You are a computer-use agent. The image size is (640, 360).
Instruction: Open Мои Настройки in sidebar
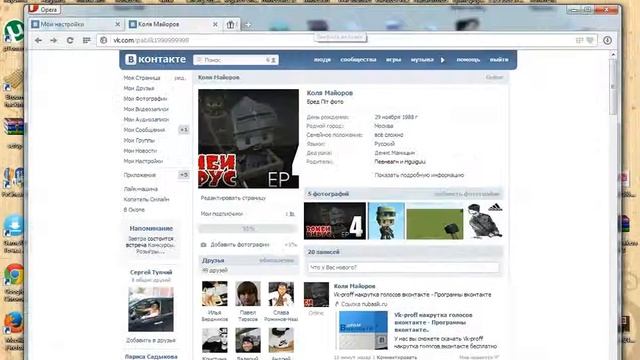point(143,161)
